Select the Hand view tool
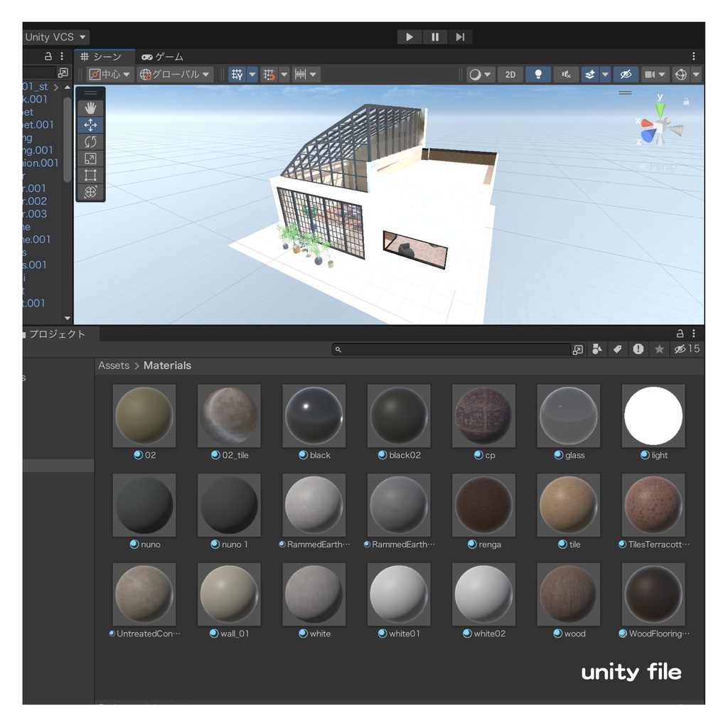This screenshot has width=728, height=728. [90, 108]
